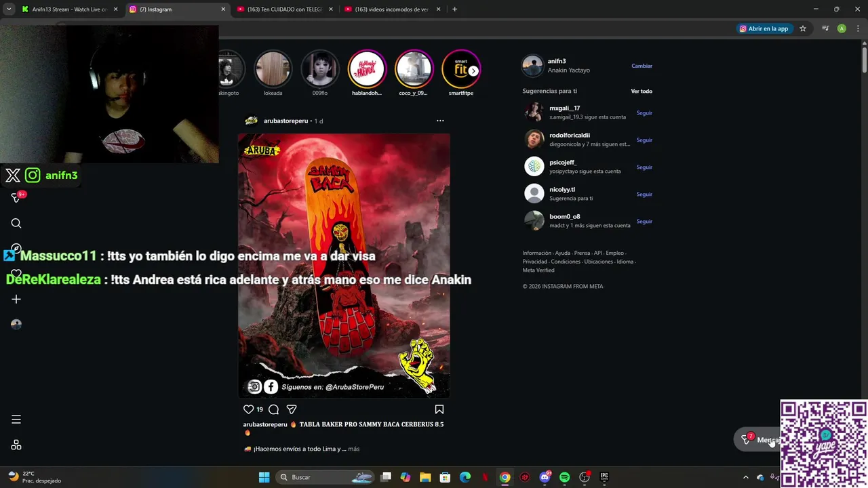Viewport: 868px width, 488px height.
Task: Open Discord from the taskbar
Action: (545, 477)
